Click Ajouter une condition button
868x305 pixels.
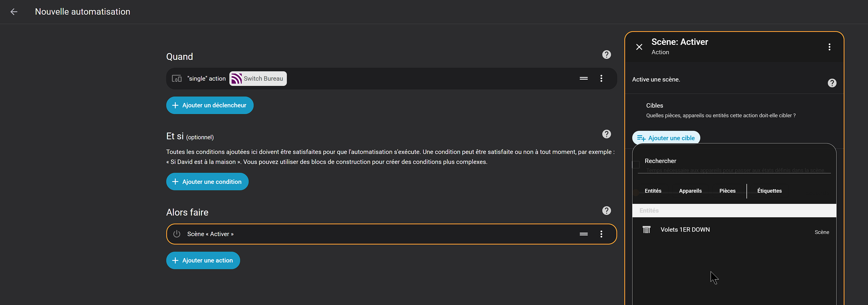tap(207, 182)
